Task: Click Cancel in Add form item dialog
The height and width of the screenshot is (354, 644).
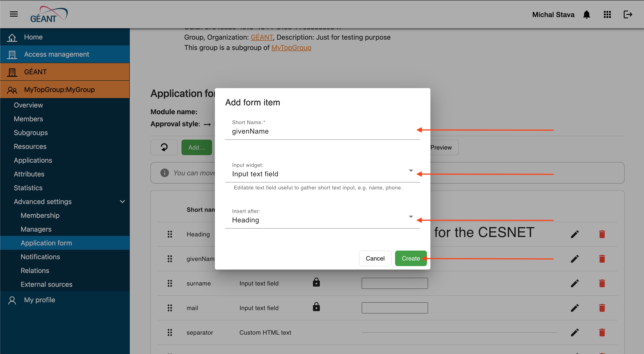Action: (375, 258)
